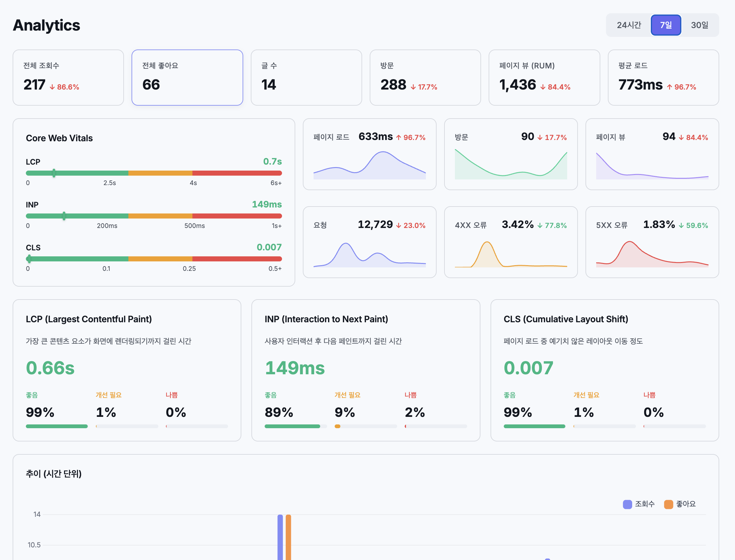Click the 평균 로드 773ms card
Viewport: 735px width, 560px height.
click(663, 77)
